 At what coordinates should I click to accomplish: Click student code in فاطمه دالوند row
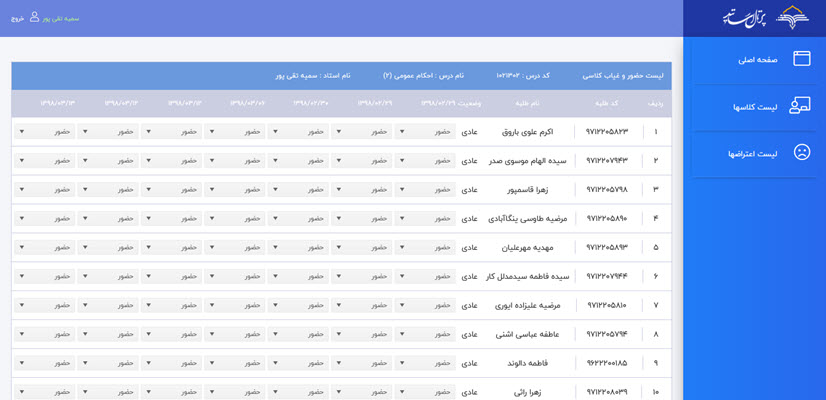coord(607,364)
